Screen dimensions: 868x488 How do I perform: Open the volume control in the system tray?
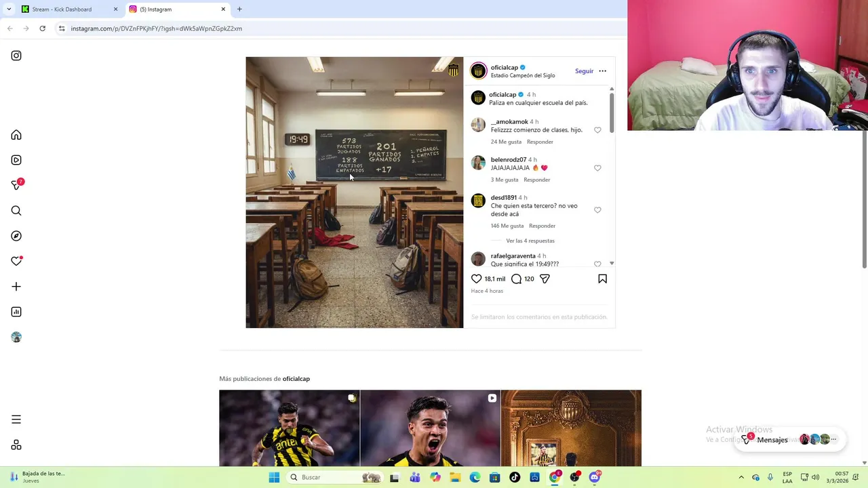coord(815,477)
